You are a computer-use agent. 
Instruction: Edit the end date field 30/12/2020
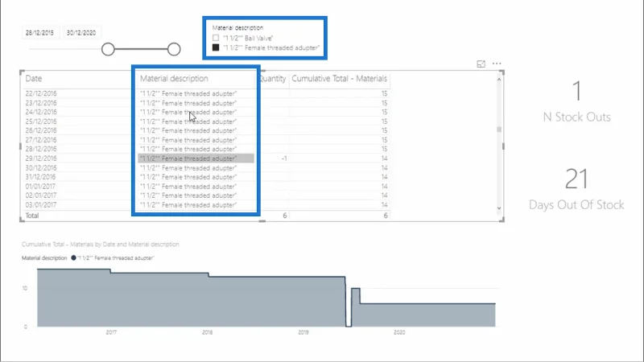pyautogui.click(x=81, y=33)
